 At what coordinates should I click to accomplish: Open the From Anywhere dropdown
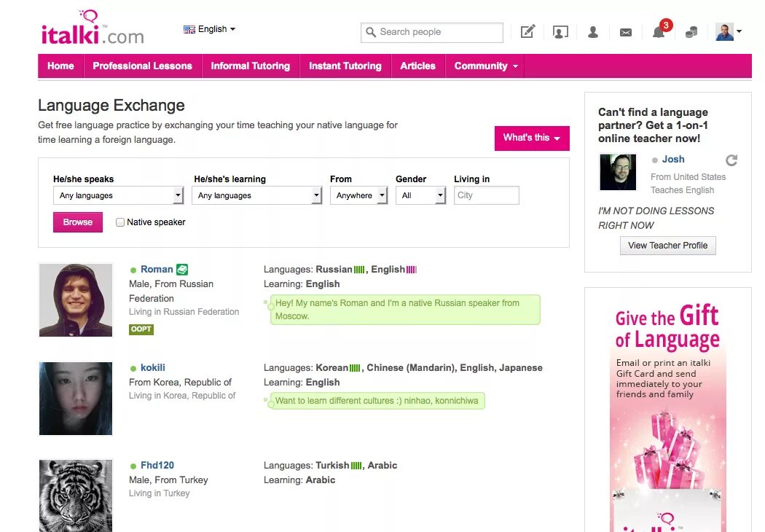point(358,195)
